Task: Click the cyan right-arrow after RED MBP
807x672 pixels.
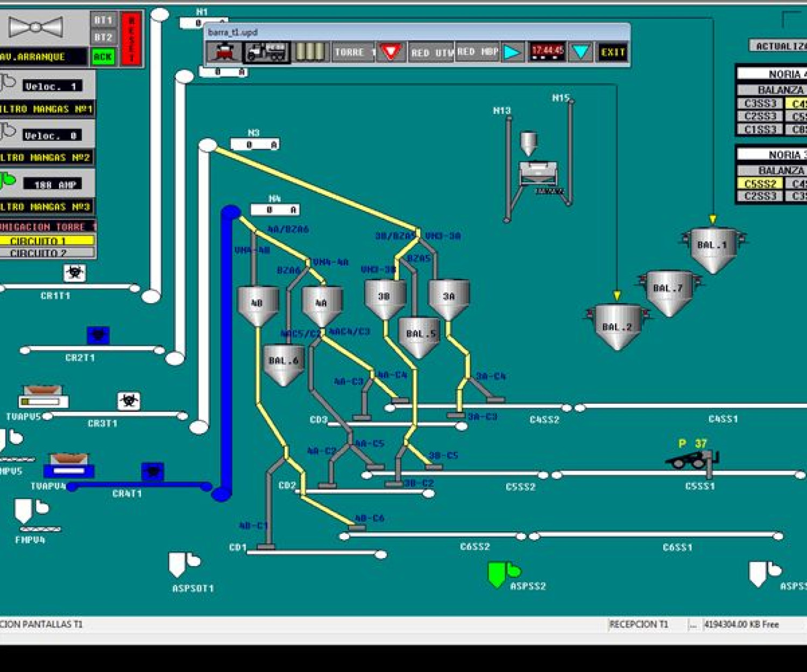Action: tap(513, 52)
